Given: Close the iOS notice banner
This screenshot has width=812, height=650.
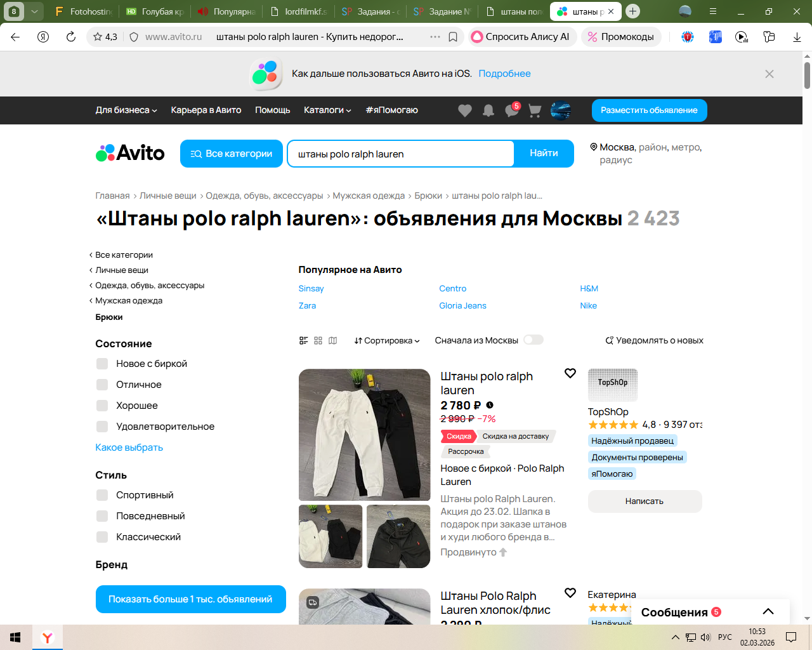Looking at the screenshot, I should tap(769, 74).
